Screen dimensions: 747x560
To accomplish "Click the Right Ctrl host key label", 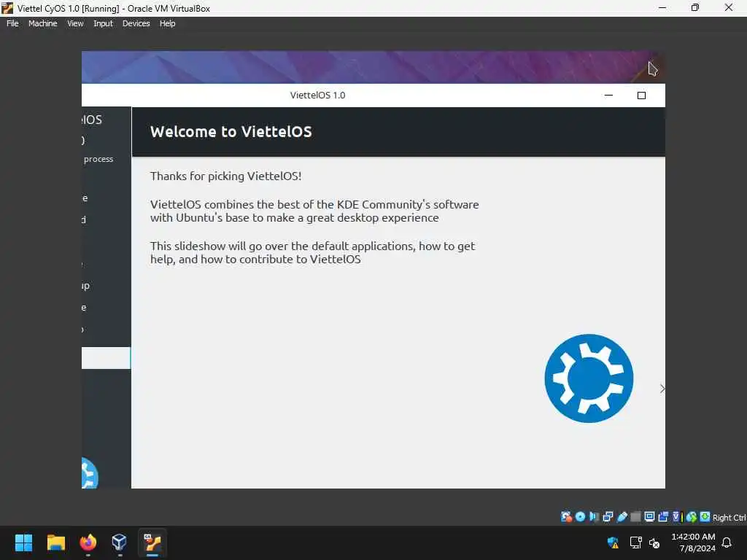I will (729, 518).
